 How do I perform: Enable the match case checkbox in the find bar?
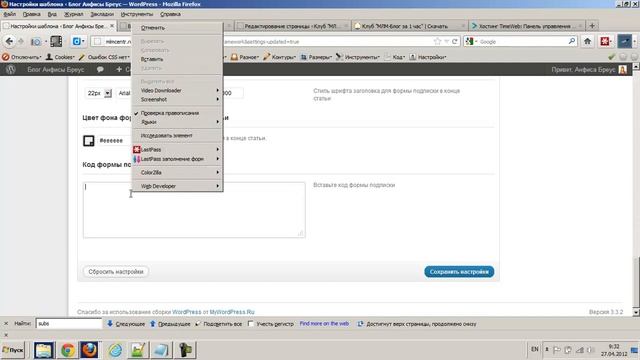[251, 324]
